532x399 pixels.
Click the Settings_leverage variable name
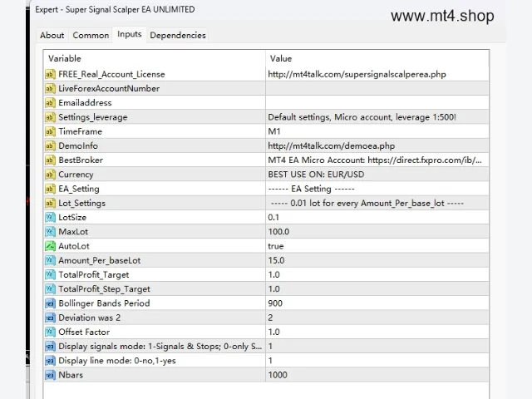pyautogui.click(x=93, y=117)
